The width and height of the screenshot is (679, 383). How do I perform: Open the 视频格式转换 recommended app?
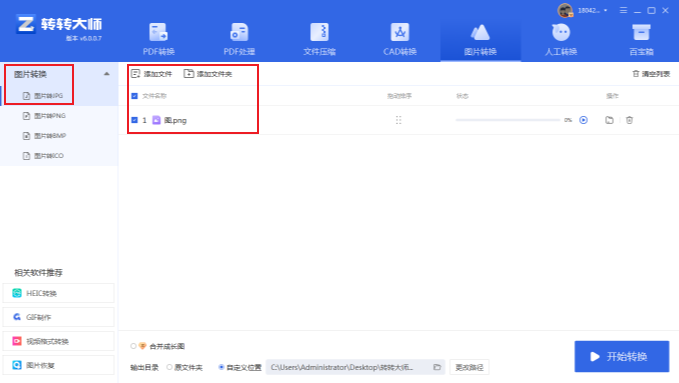tap(58, 341)
